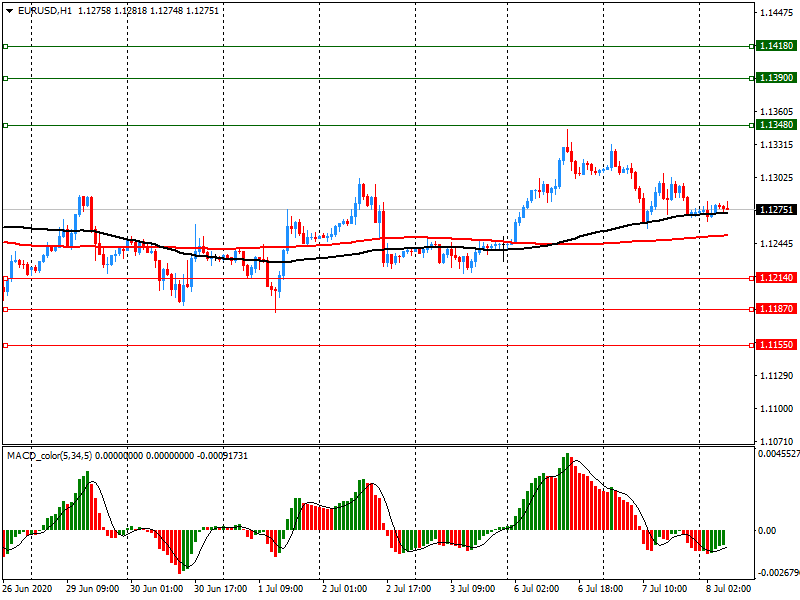Click left square handle of 1.13900 line
This screenshot has height=600, width=800.
click(x=5, y=78)
